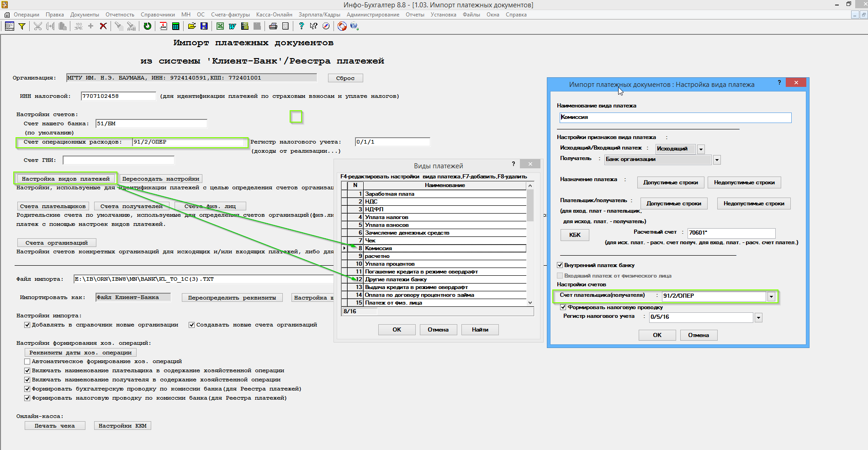Image resolution: width=868 pixels, height=450 pixels.
Task: Click 'Пересоздать настройки' button
Action: (161, 179)
